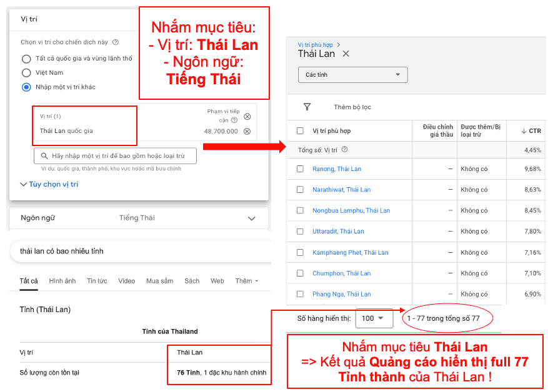The image size is (548, 392).
Task: Remove all locations using top circled X
Action: click(x=247, y=117)
